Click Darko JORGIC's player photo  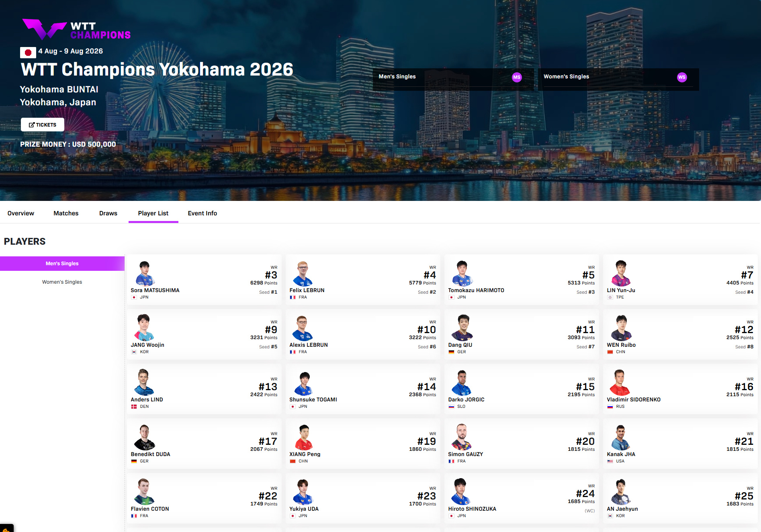point(461,383)
